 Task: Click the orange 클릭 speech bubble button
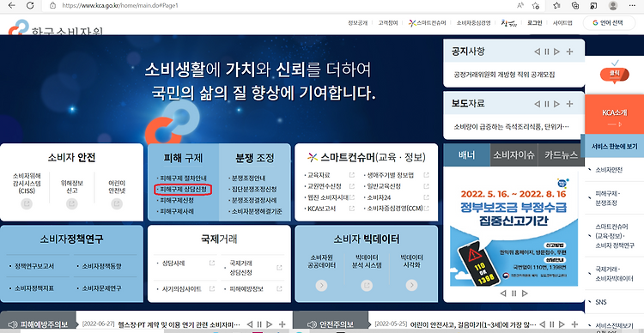615,74
